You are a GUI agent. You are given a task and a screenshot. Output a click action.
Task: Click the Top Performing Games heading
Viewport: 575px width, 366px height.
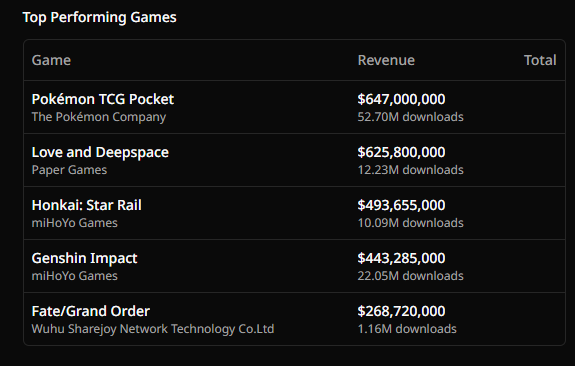pyautogui.click(x=99, y=17)
